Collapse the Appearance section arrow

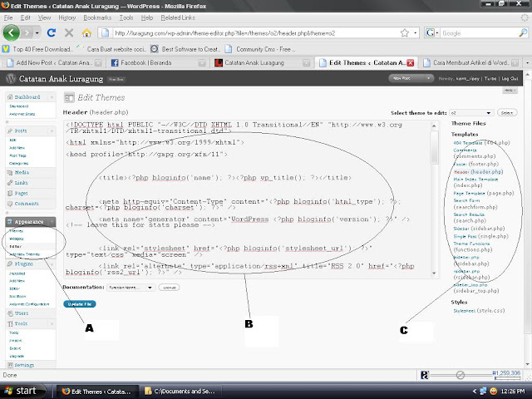52,222
